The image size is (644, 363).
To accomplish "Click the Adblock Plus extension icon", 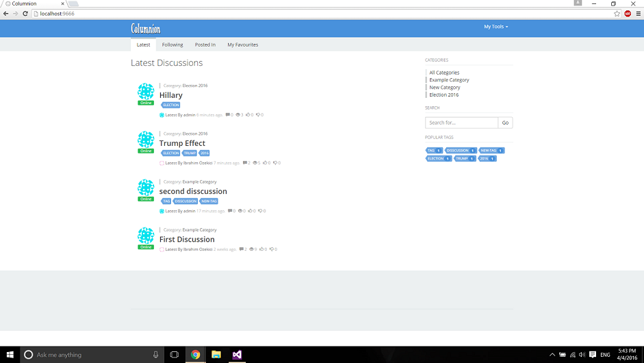I will [627, 14].
